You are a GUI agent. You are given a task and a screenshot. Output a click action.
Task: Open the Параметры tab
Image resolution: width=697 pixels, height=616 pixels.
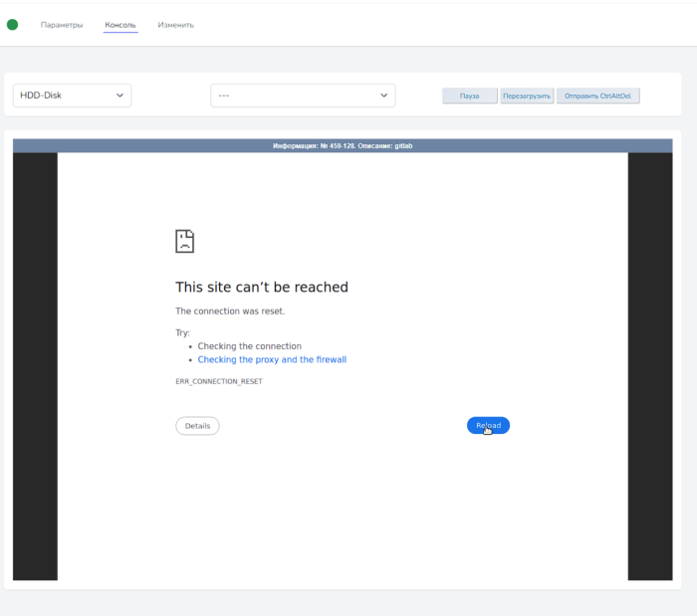(x=62, y=25)
